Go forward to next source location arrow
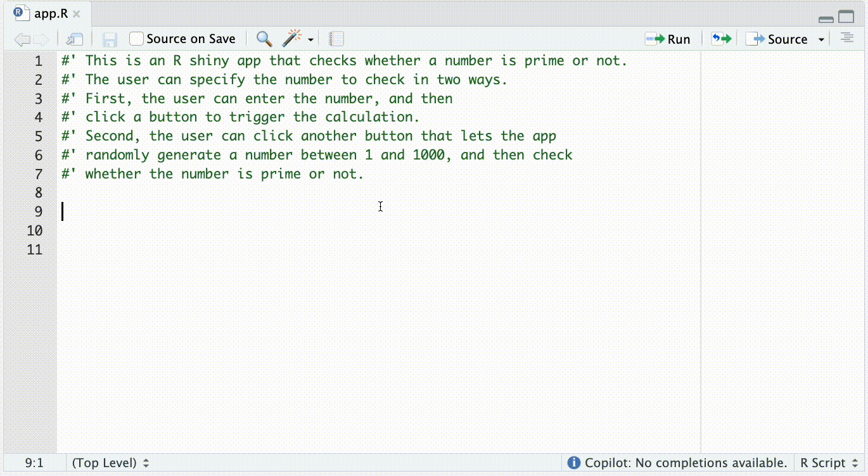This screenshot has height=476, width=868. [x=41, y=39]
